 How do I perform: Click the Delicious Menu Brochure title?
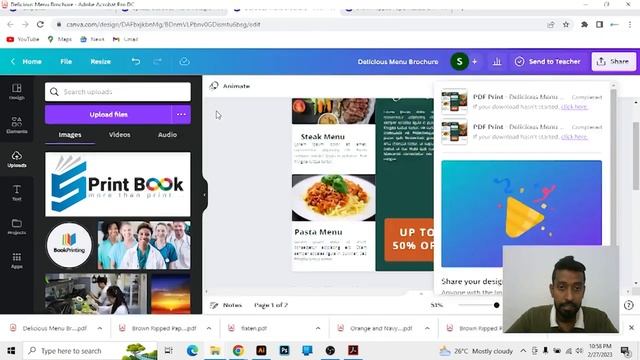[x=398, y=62]
